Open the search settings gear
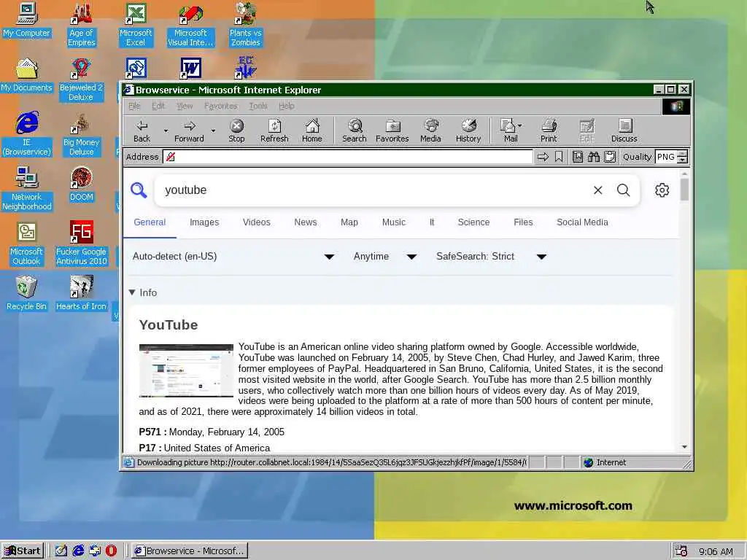This screenshot has width=747, height=560. click(662, 190)
